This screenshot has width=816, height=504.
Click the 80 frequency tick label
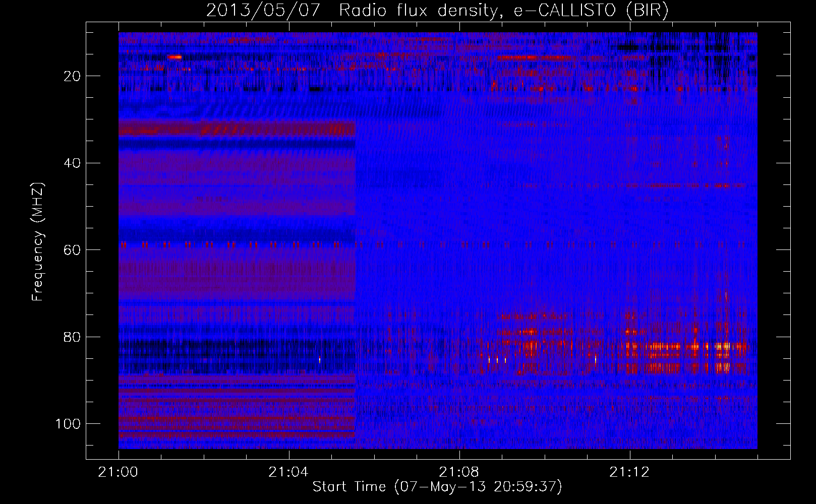tap(72, 337)
